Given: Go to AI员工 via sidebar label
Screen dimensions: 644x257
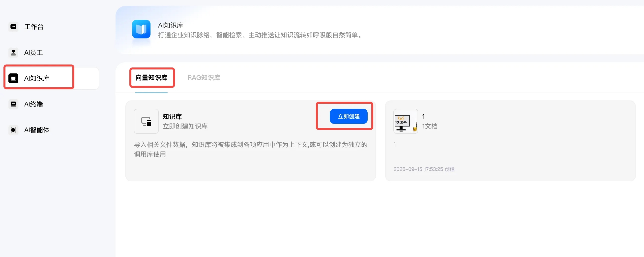Looking at the screenshot, I should coord(33,53).
